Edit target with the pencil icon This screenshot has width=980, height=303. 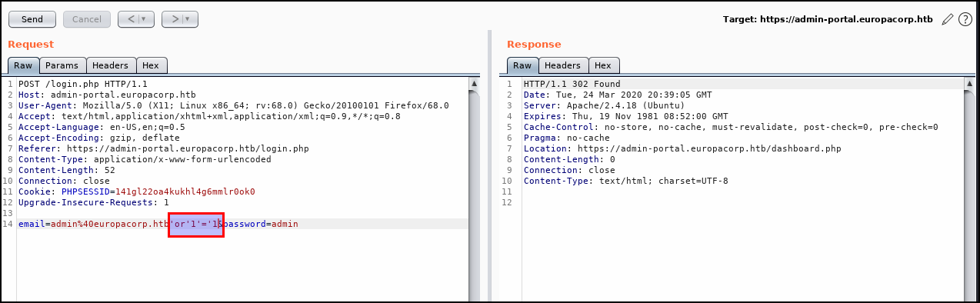coord(948,18)
